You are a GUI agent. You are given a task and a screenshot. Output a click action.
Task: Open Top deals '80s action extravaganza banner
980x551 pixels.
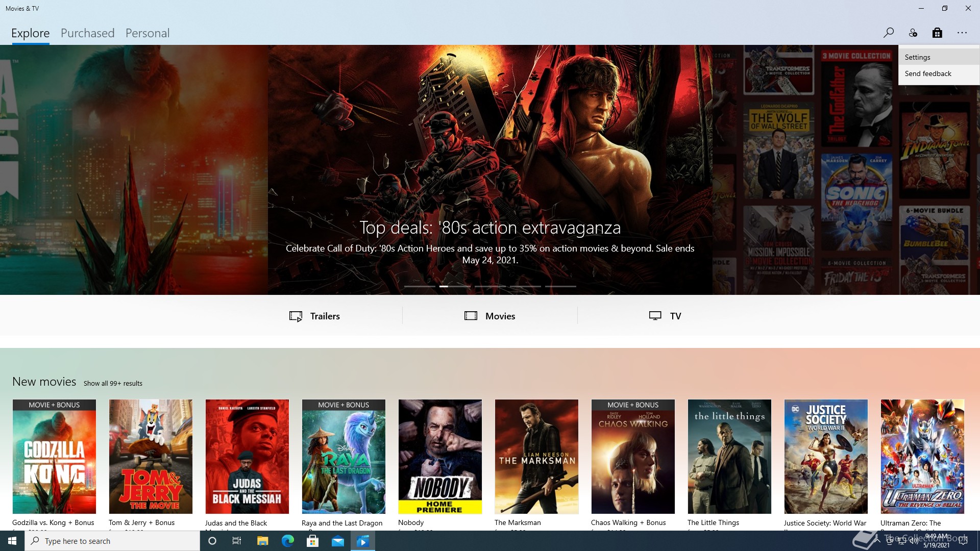490,170
